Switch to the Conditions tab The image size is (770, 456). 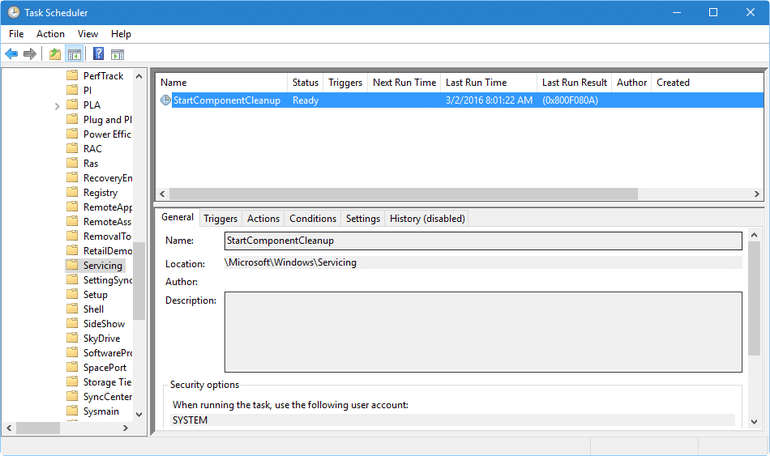(x=312, y=218)
